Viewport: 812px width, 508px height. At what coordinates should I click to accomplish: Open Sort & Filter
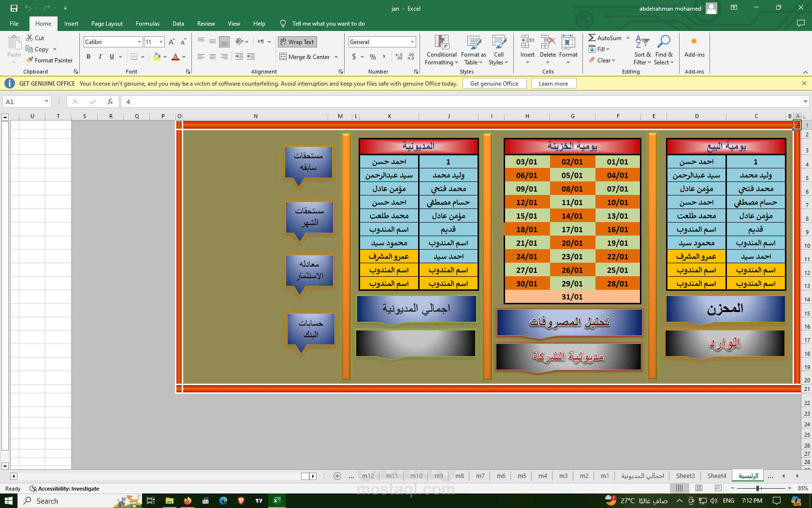click(x=642, y=50)
